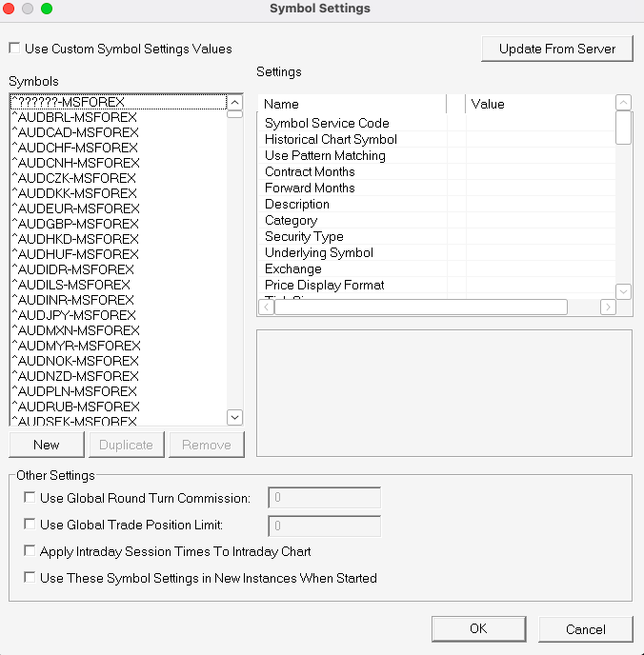This screenshot has width=644, height=655.
Task: Confirm the dialog with OK
Action: [x=478, y=628]
